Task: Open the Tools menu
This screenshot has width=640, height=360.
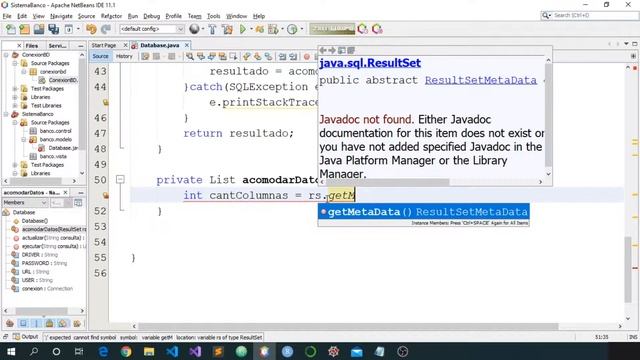Action: (x=213, y=16)
